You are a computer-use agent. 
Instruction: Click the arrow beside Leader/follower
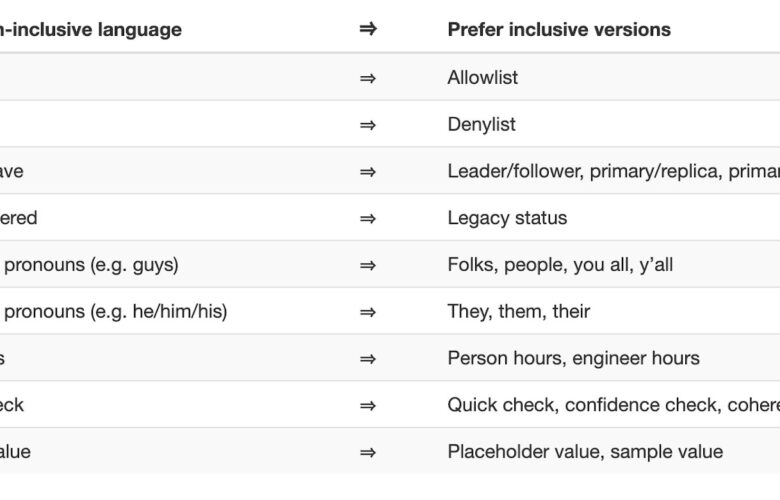pyautogui.click(x=368, y=172)
